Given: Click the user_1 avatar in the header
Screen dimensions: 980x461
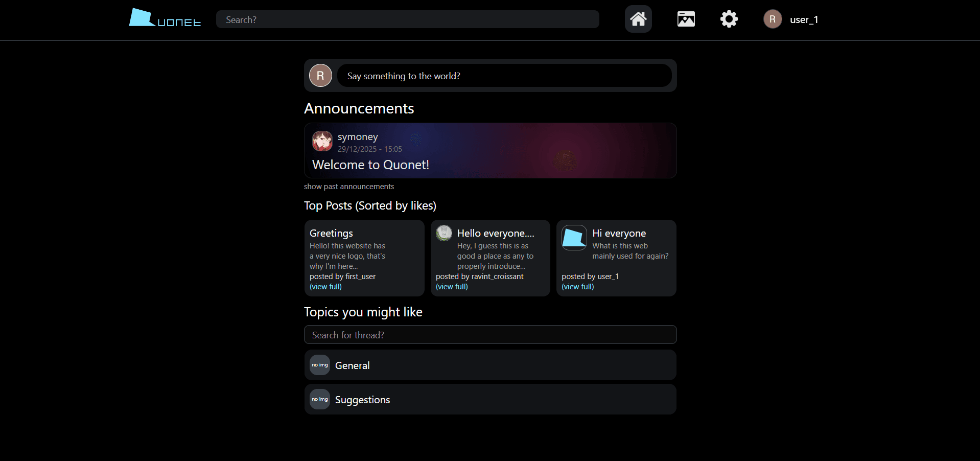Looking at the screenshot, I should pos(772,19).
